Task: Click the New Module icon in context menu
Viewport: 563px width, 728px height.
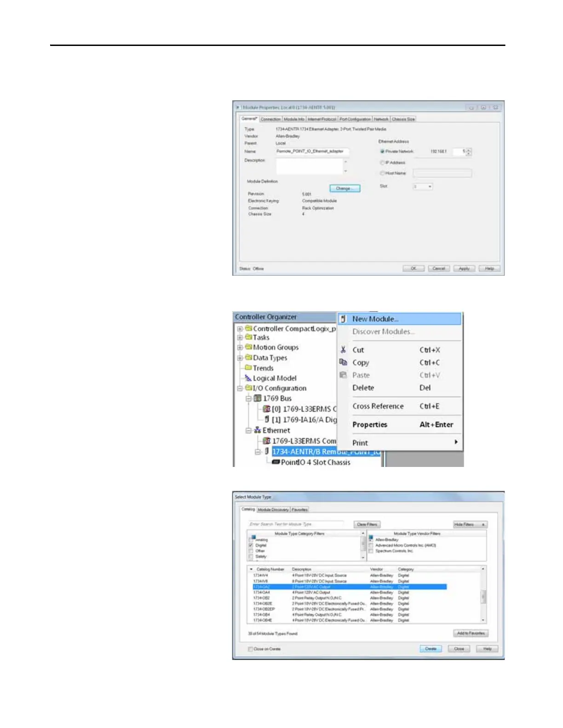Action: [x=343, y=318]
